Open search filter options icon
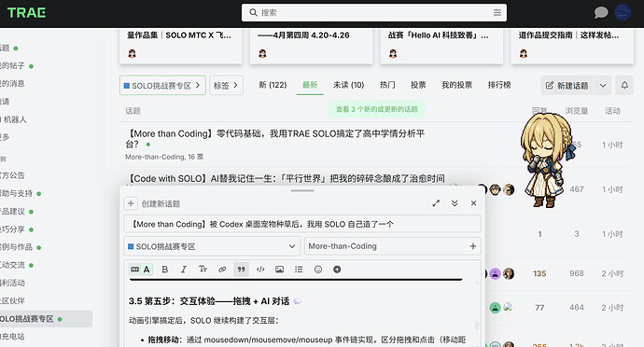Screen dimensions: 644x347 click(497, 13)
